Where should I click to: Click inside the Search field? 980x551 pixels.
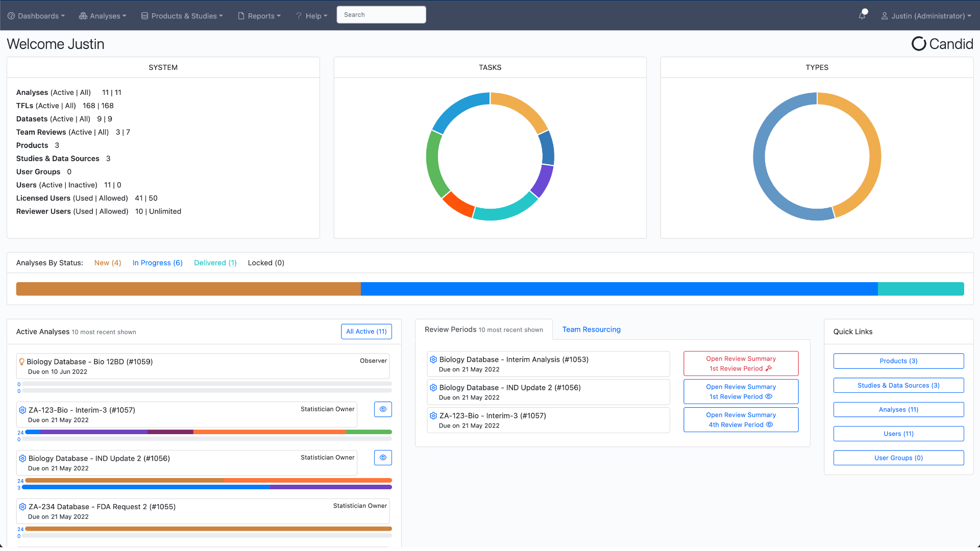pyautogui.click(x=381, y=15)
